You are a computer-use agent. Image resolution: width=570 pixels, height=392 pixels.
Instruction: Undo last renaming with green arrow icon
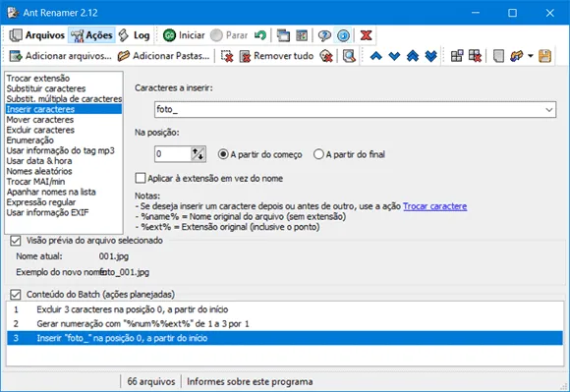point(260,35)
